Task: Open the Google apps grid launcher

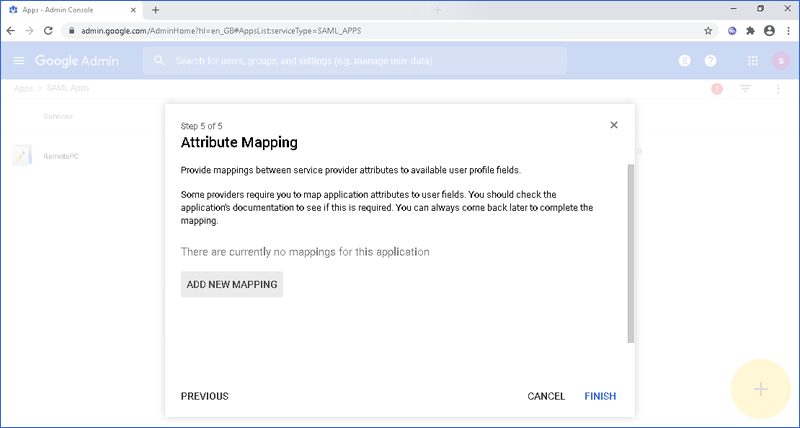Action: (753, 61)
